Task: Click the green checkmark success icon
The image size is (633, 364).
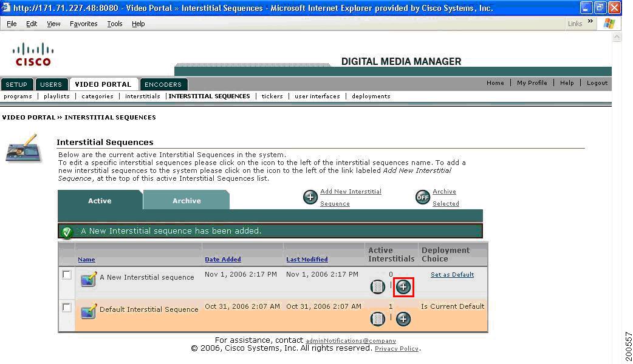Action: 67,232
